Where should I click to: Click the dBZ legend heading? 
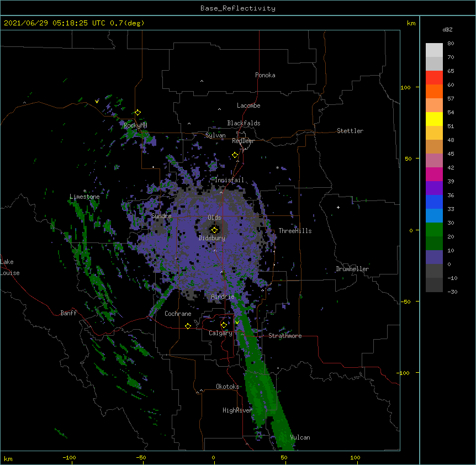[447, 30]
